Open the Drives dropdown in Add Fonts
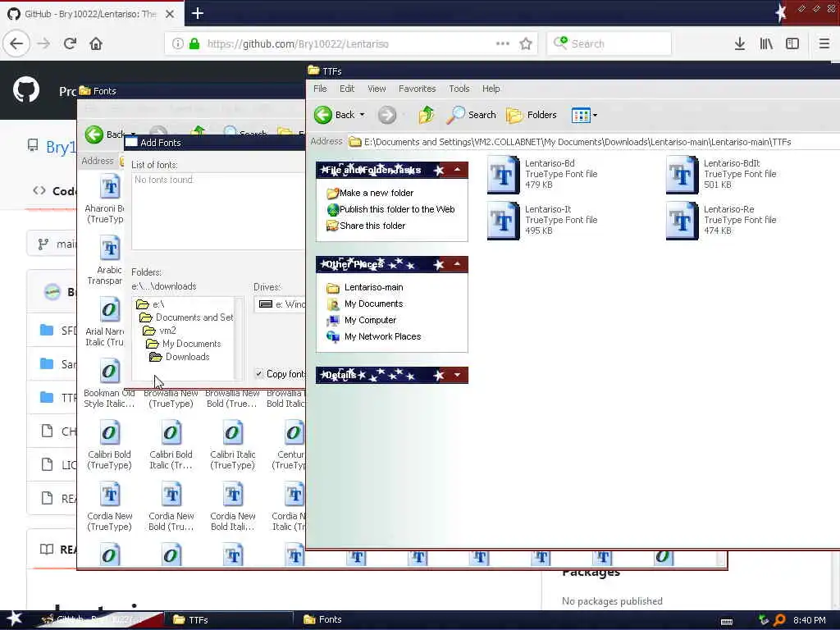 click(281, 304)
